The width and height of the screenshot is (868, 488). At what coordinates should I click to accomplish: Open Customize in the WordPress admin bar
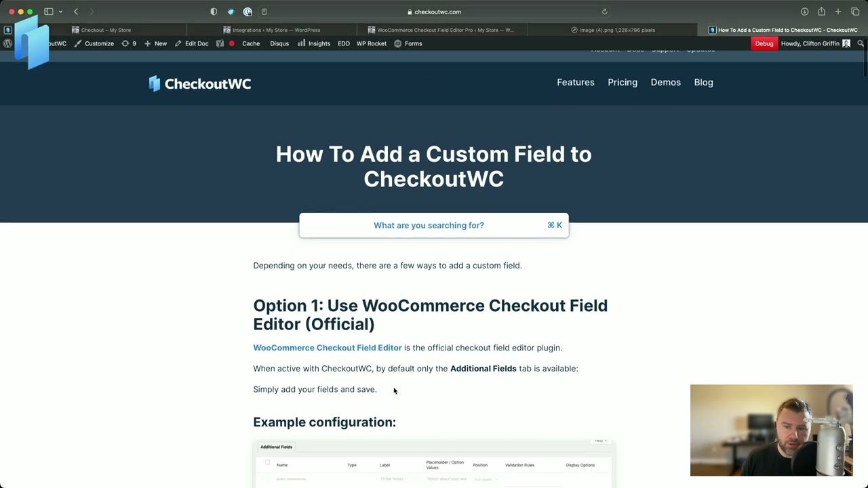[94, 43]
